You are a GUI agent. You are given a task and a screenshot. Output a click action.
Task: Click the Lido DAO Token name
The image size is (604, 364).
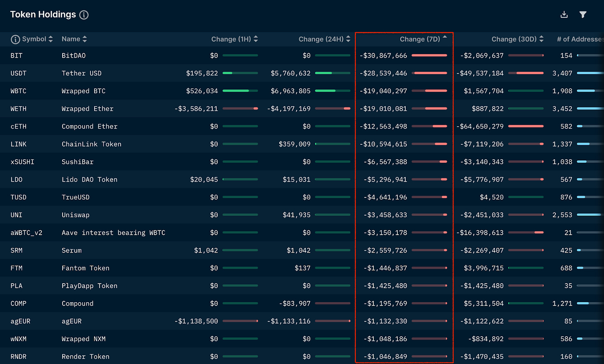click(x=90, y=180)
